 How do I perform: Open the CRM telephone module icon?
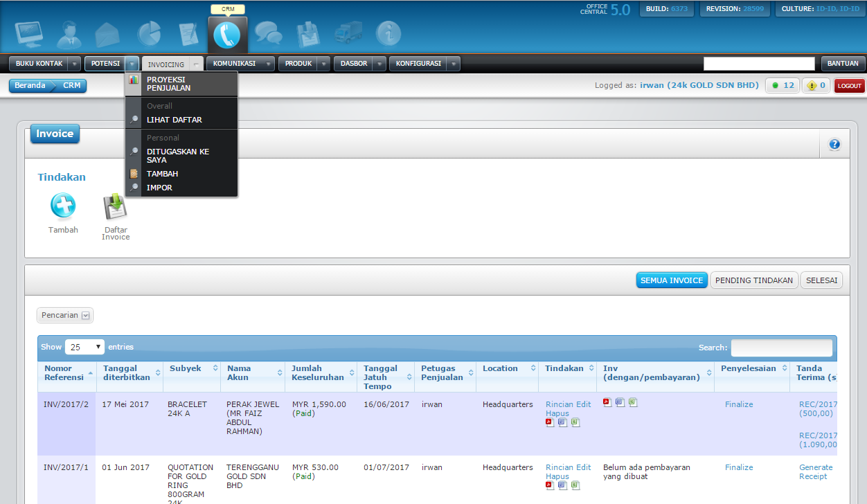[x=227, y=35]
